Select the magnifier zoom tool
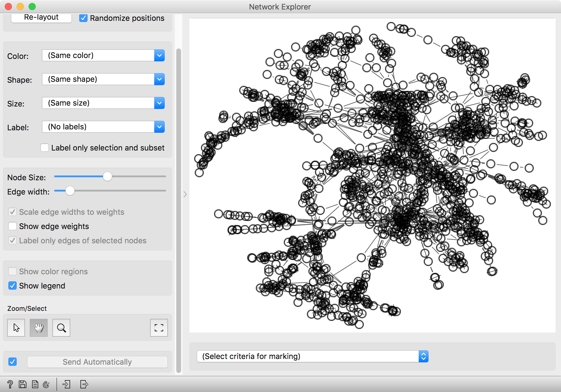Viewport: 561px width, 392px height. click(61, 328)
